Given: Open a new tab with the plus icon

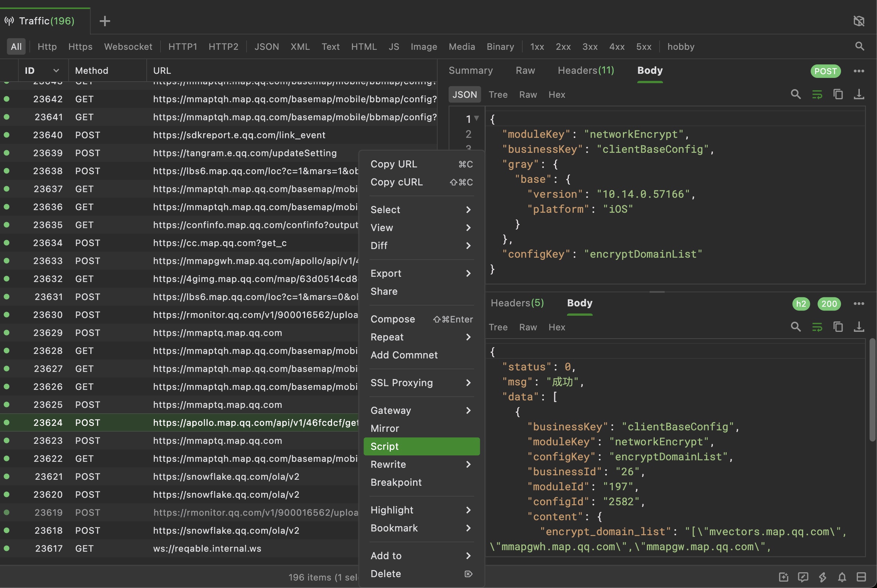Looking at the screenshot, I should pyautogui.click(x=105, y=21).
